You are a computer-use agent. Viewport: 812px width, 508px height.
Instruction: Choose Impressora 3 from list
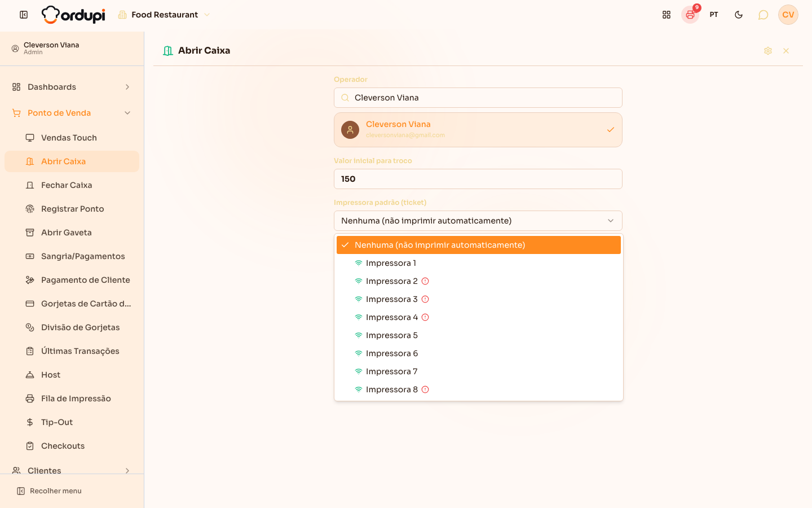[479, 299]
